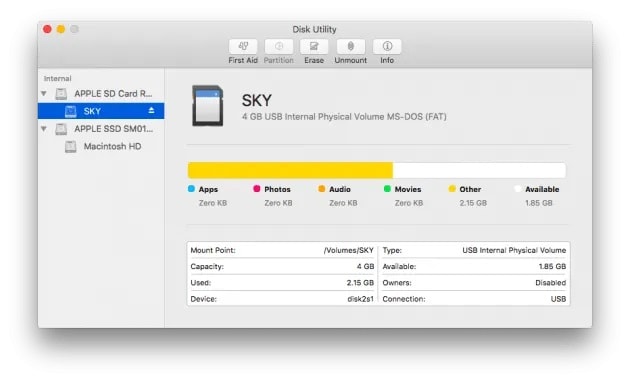Click the white Available legend dot

pos(518,189)
